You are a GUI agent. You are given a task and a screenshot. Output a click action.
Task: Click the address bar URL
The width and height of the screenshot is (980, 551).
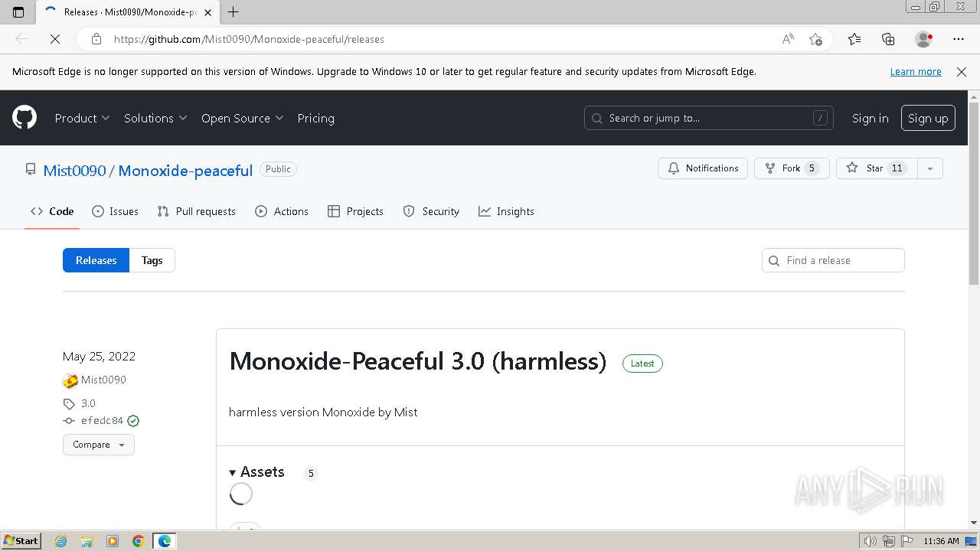[x=249, y=39]
